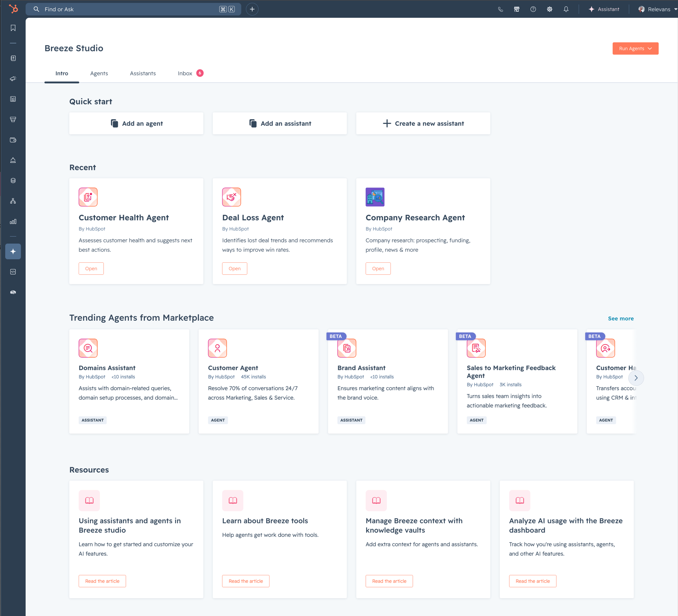Click the Company Research Agent title
678x616 pixels.
click(415, 218)
